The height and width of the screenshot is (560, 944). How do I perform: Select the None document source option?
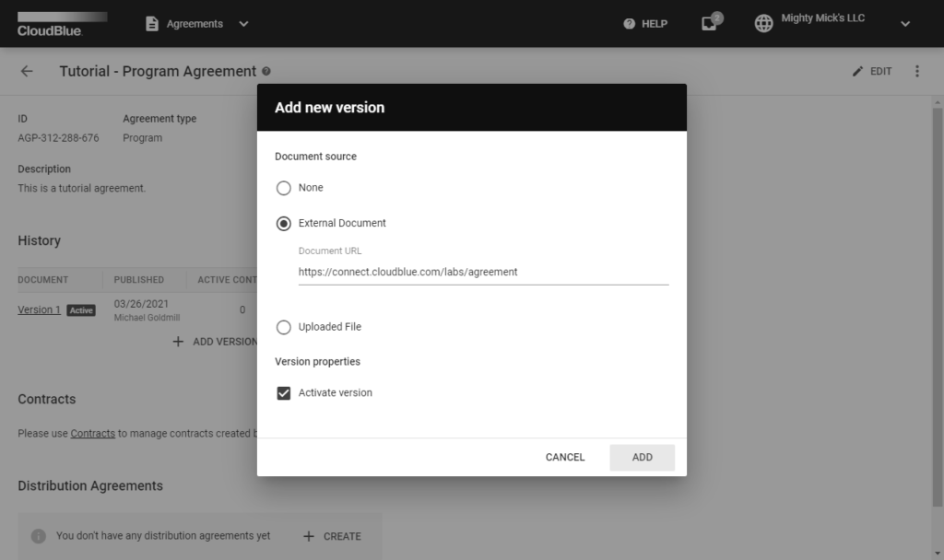coord(283,188)
